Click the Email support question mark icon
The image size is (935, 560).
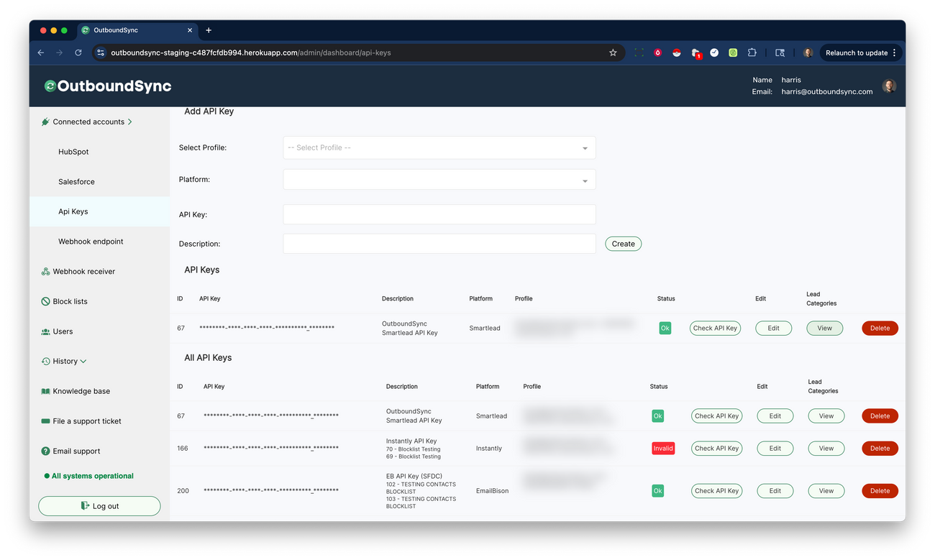click(45, 451)
